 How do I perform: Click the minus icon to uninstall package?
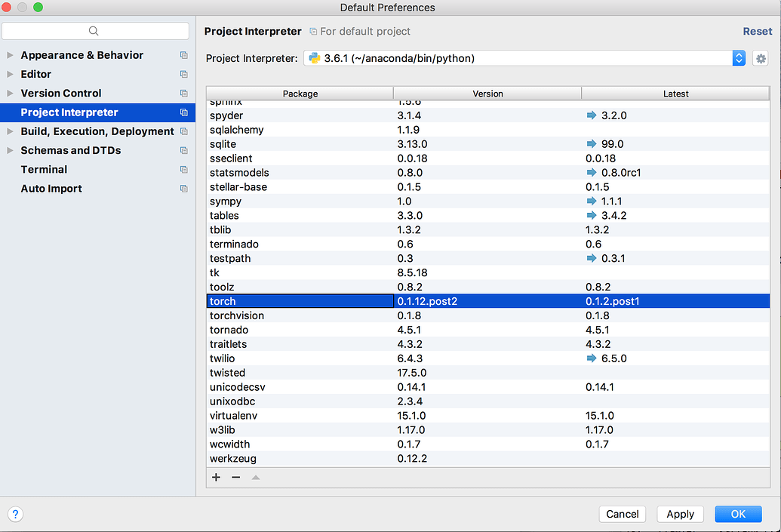(235, 477)
